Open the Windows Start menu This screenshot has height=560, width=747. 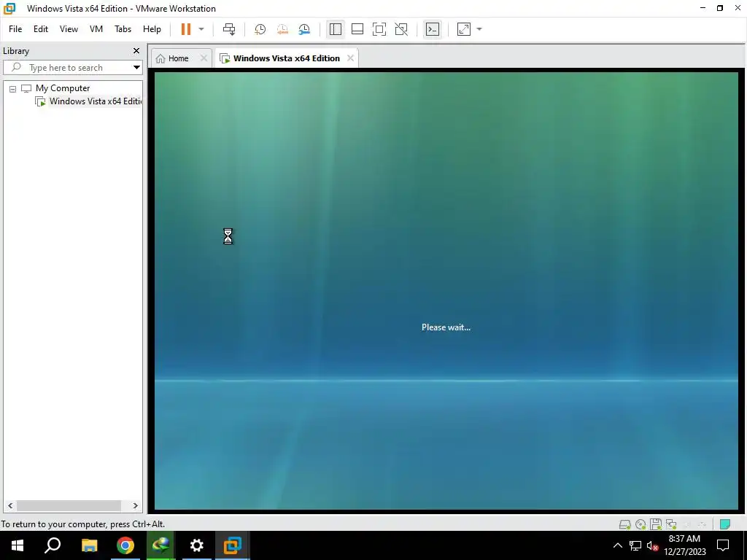(x=18, y=545)
